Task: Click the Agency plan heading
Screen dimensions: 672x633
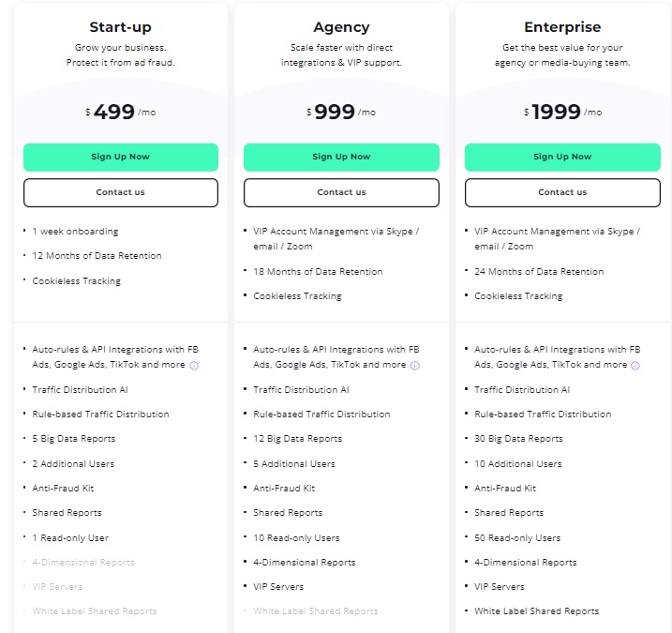Action: [x=341, y=27]
